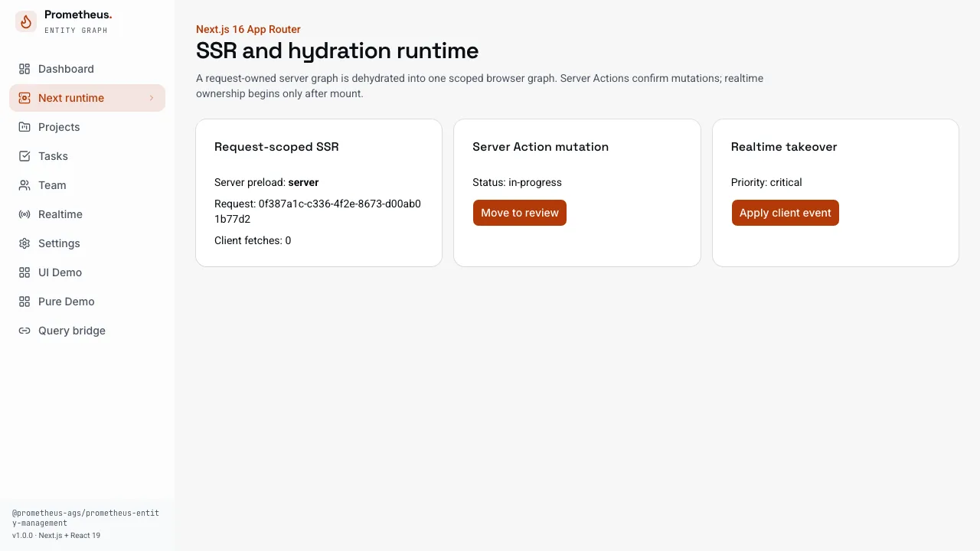Click the Settings gear icon

[x=24, y=243]
